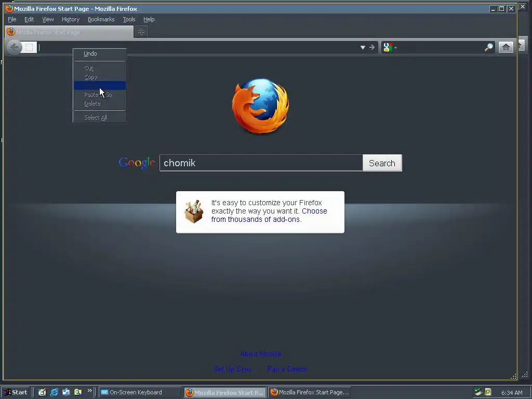Click the page resize grip in the corner
The image size is (532, 399).
tap(513, 376)
